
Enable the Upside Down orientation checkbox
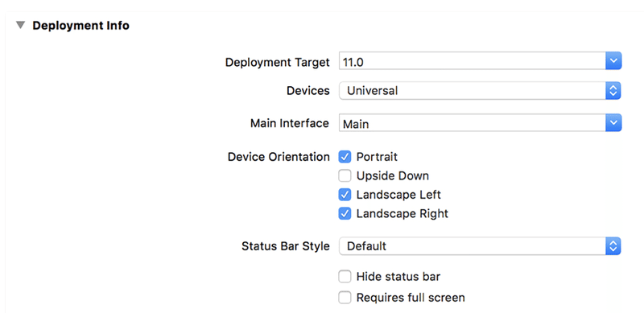tap(345, 175)
